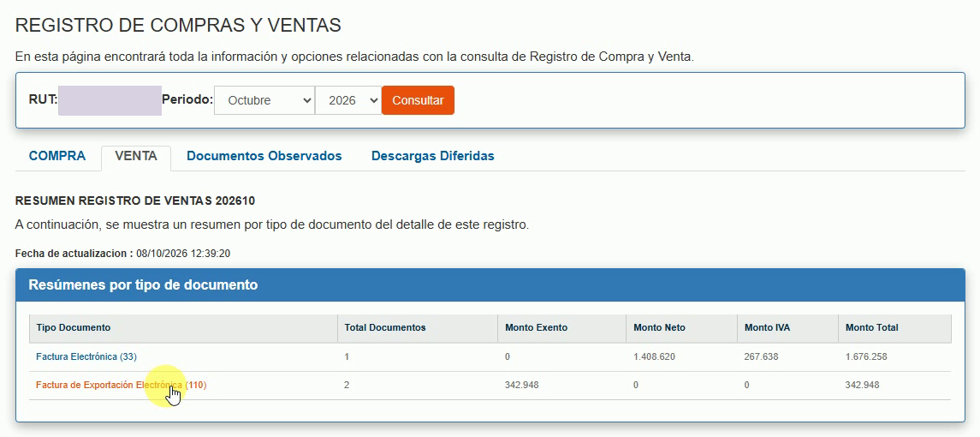Click total documents 1 in Factura Electrónica row
This screenshot has height=437, width=980.
click(x=347, y=356)
